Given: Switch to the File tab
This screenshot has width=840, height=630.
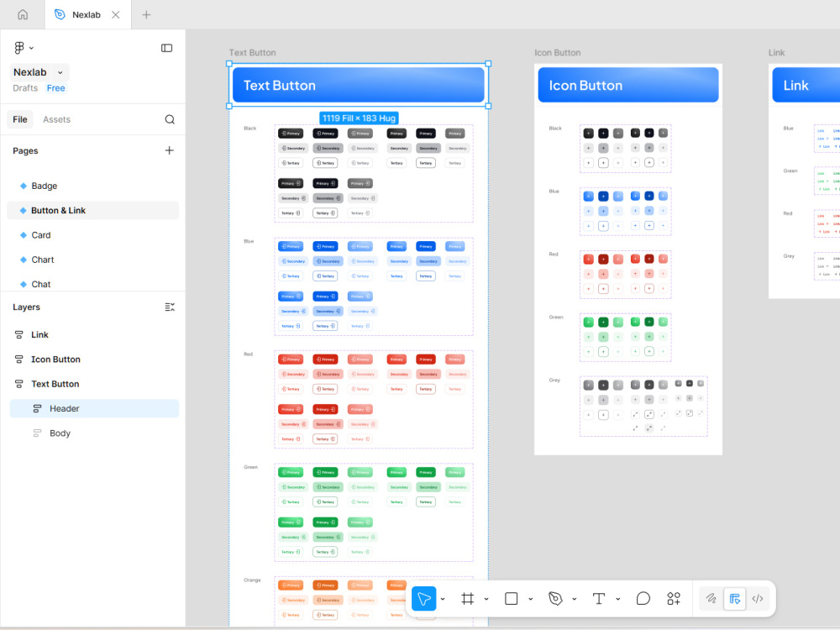Looking at the screenshot, I should pyautogui.click(x=20, y=119).
